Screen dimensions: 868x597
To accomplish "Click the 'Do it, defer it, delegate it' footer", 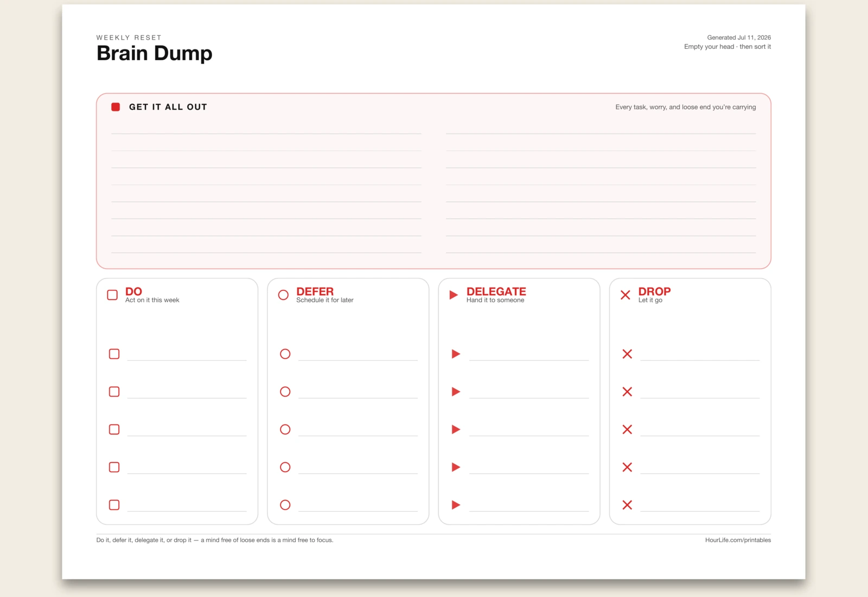I will pyautogui.click(x=215, y=540).
